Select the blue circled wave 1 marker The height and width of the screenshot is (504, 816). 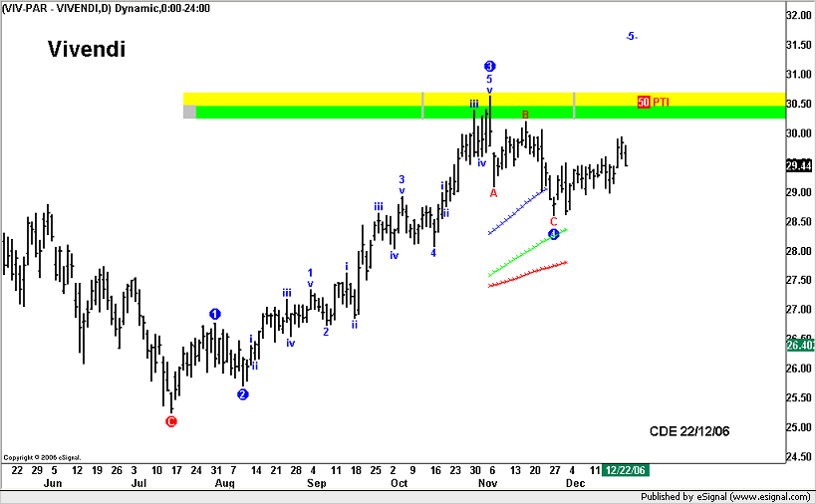click(214, 314)
